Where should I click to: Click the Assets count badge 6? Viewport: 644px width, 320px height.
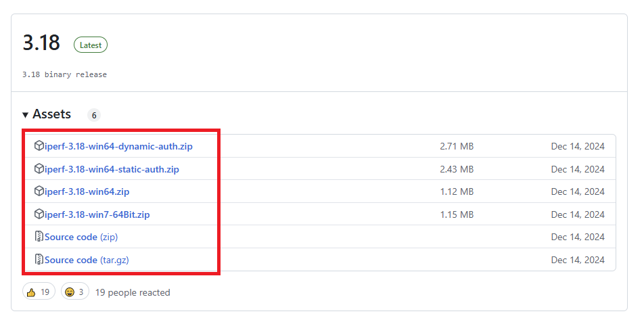[x=93, y=116]
